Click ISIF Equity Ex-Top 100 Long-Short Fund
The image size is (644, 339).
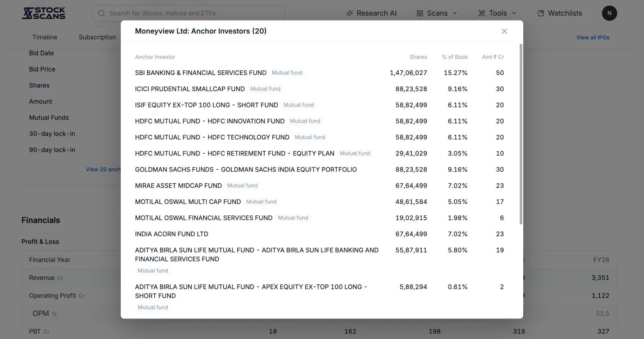coord(207,105)
